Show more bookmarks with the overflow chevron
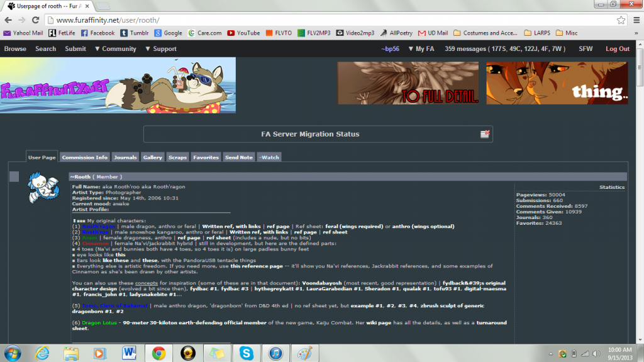The image size is (644, 362). [x=636, y=33]
